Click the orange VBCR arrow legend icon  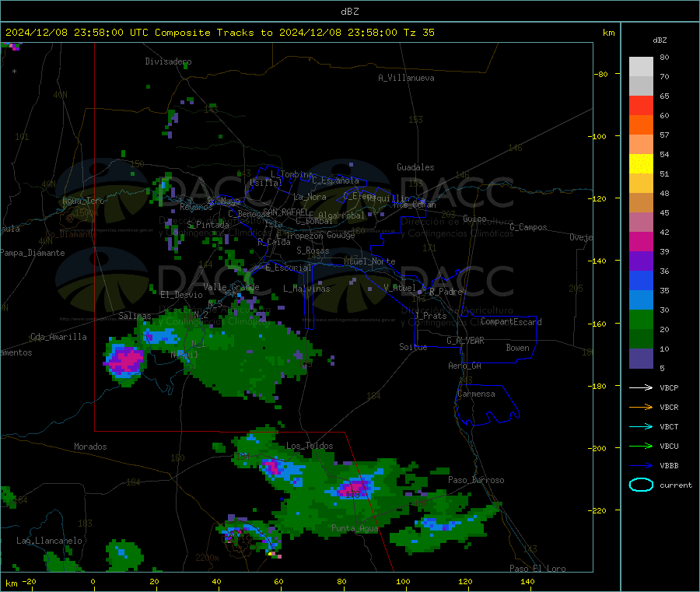[641, 407]
